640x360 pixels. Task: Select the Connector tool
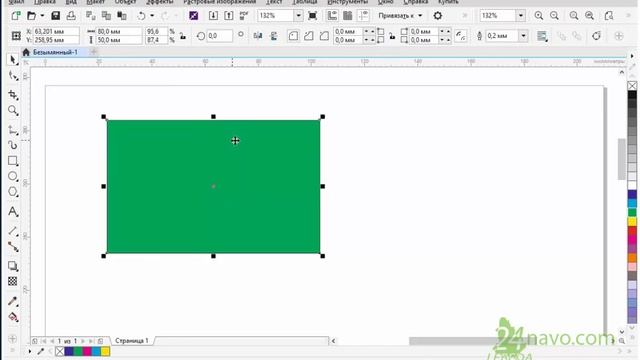click(x=13, y=247)
